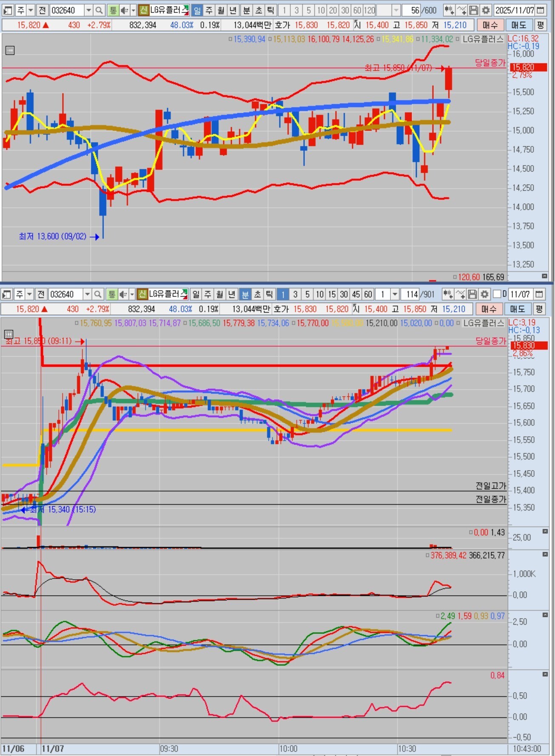Select the 주 weekly tab in the lower chart
The width and height of the screenshot is (555, 756).
tap(208, 294)
